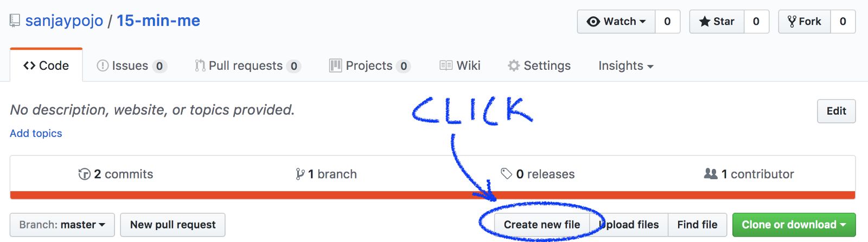Open the Pull requests tab
868x242 pixels.
tap(247, 66)
